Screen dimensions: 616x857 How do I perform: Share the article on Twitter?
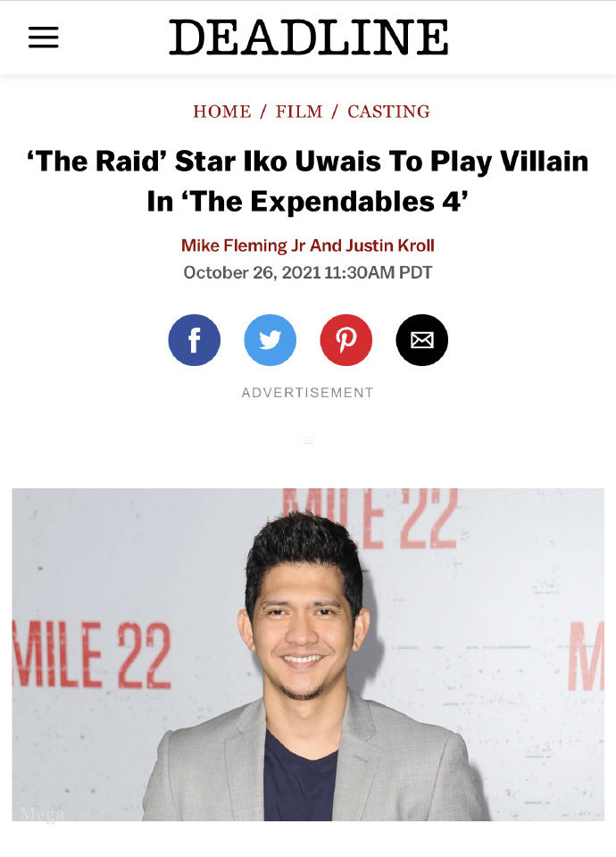[x=270, y=340]
